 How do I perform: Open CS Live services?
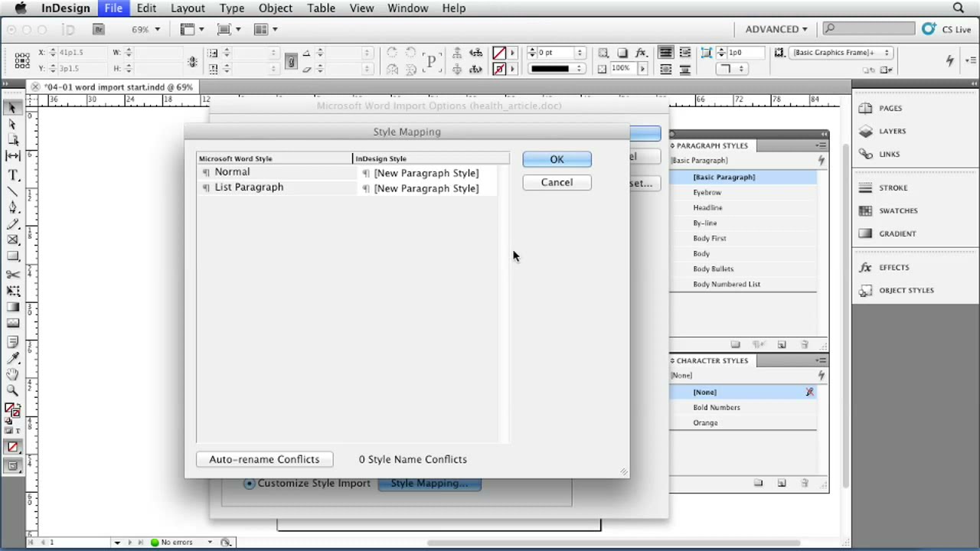947,29
